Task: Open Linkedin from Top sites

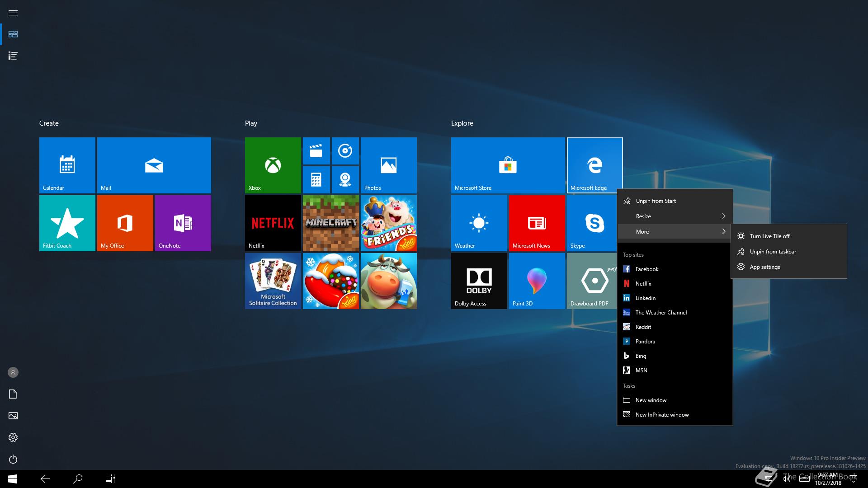Action: tap(675, 298)
